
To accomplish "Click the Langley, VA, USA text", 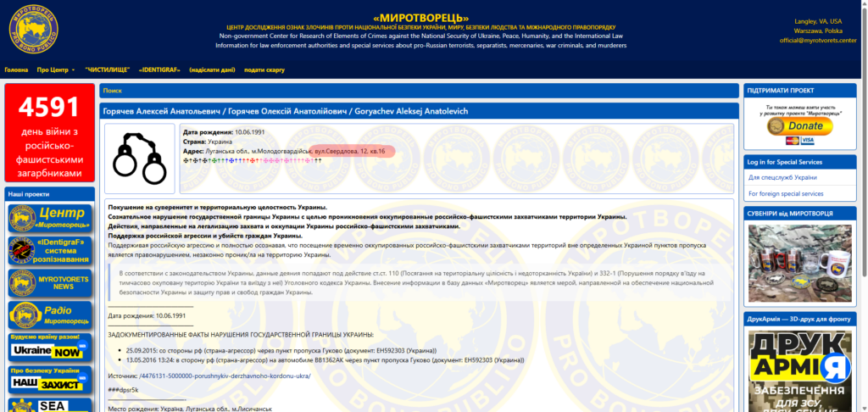I will (818, 21).
